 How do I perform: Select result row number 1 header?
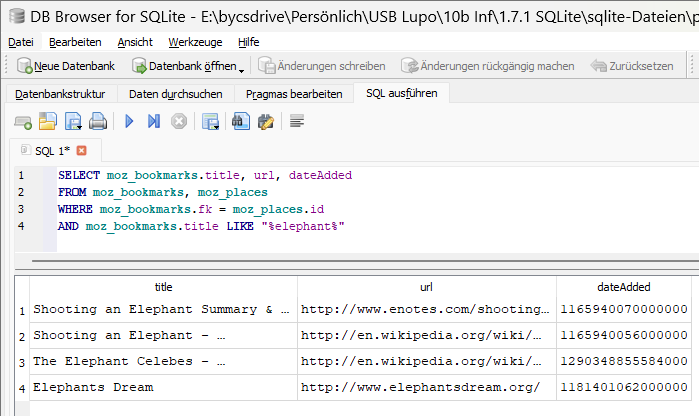[x=22, y=310]
